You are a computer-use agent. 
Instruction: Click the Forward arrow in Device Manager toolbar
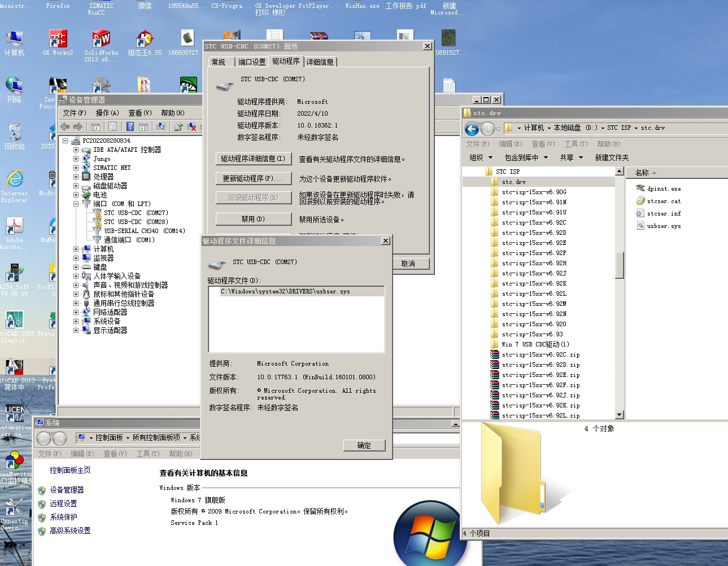pyautogui.click(x=78, y=126)
